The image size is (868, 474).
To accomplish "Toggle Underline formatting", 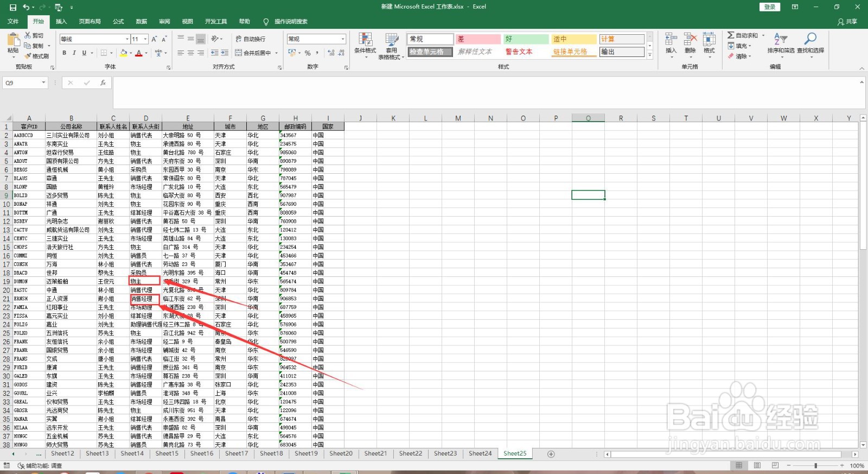I will 84,53.
